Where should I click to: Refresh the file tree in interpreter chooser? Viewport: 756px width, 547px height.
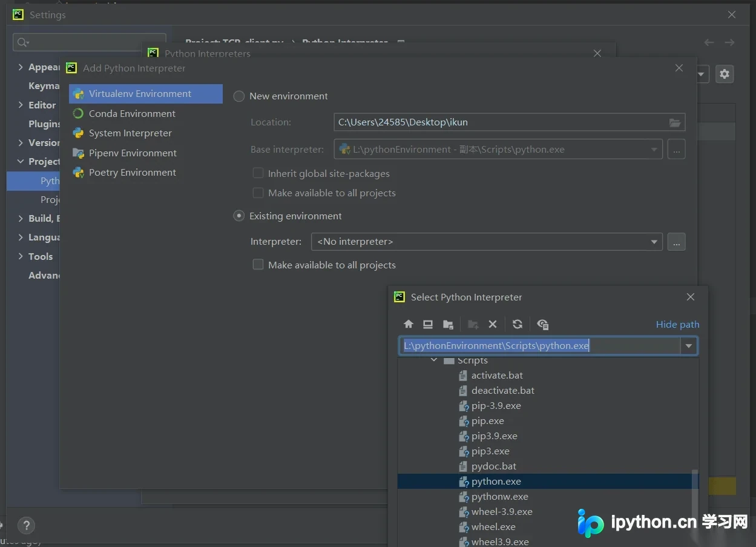tap(518, 324)
